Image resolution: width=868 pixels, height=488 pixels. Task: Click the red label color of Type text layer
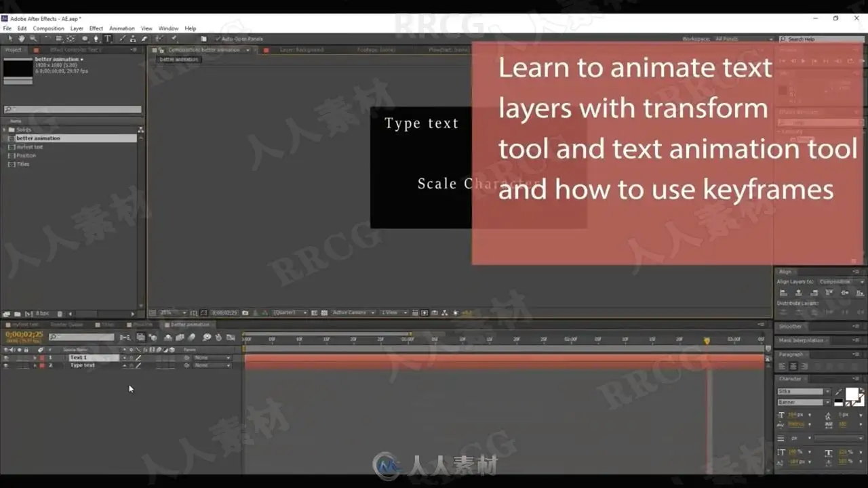(x=41, y=365)
